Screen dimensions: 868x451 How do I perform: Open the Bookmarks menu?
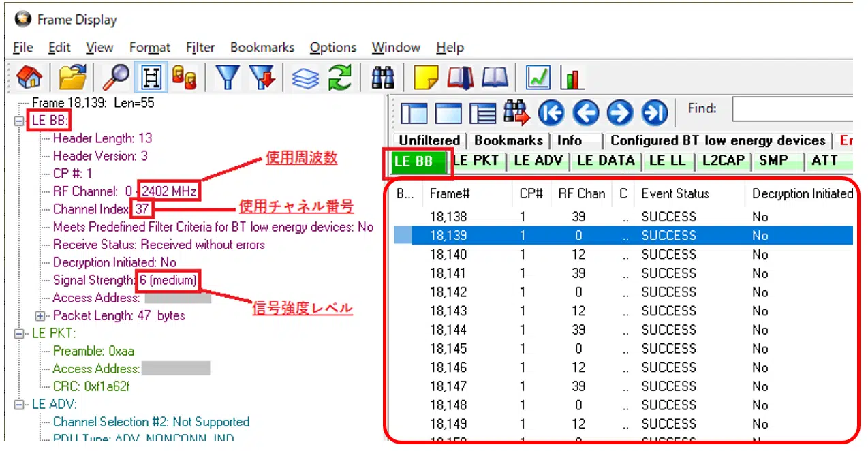coord(262,48)
